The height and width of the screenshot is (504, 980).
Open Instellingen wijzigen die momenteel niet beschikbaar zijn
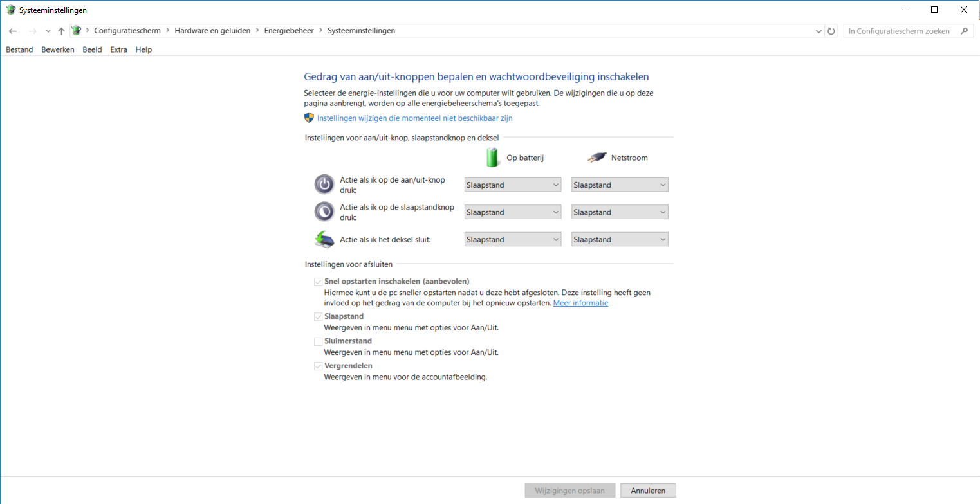(415, 118)
